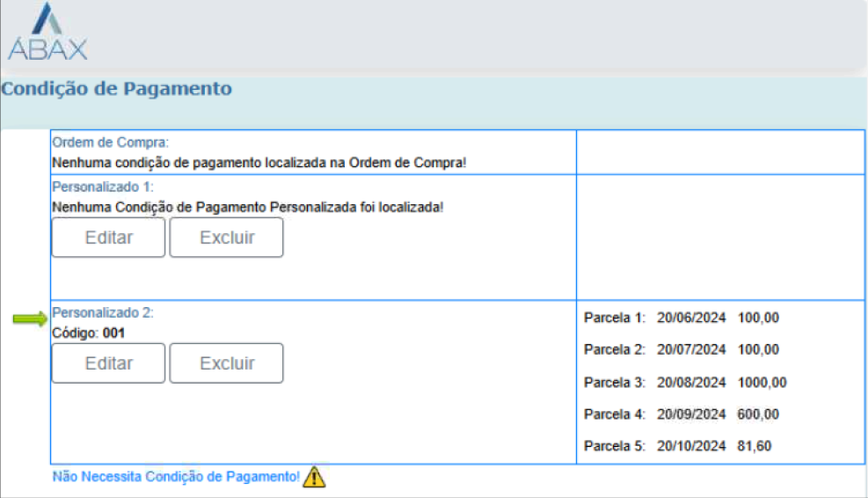Click the yellow warning triangle icon
868x498 pixels.
[315, 476]
